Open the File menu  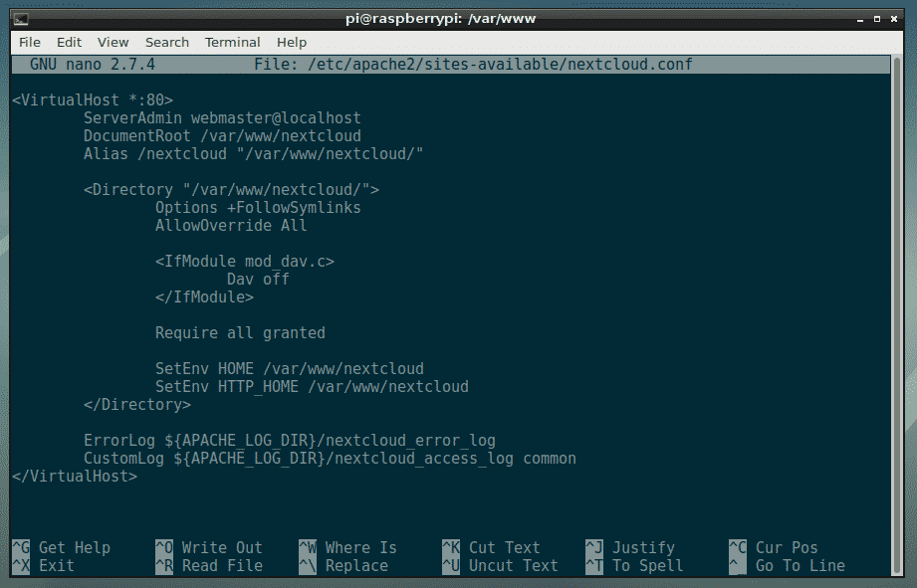[x=29, y=42]
